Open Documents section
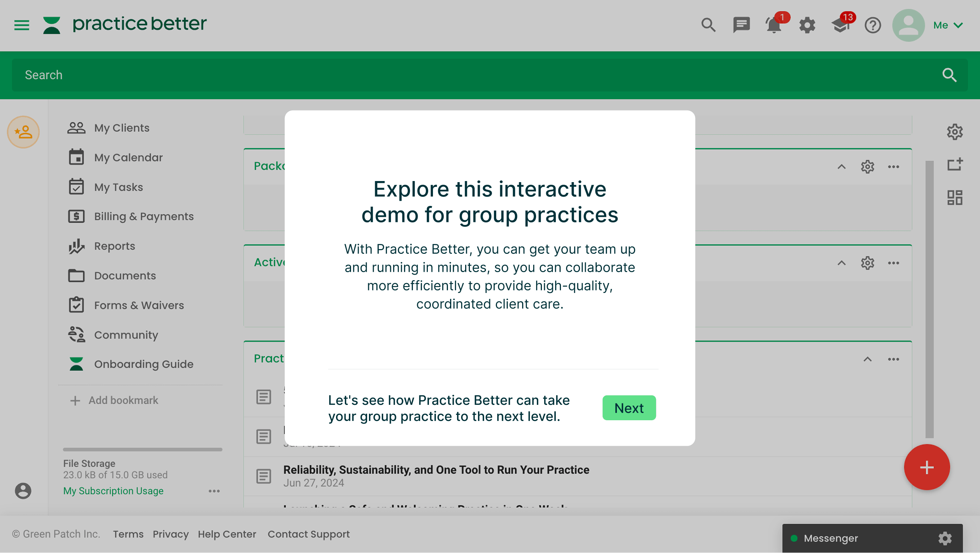The image size is (980, 553). click(112, 275)
